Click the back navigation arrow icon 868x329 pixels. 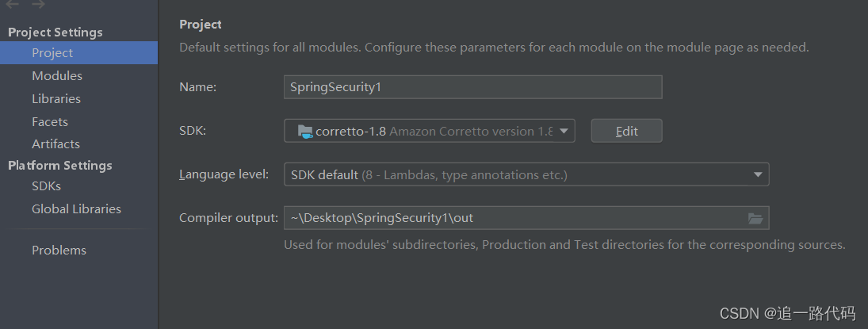(13, 5)
